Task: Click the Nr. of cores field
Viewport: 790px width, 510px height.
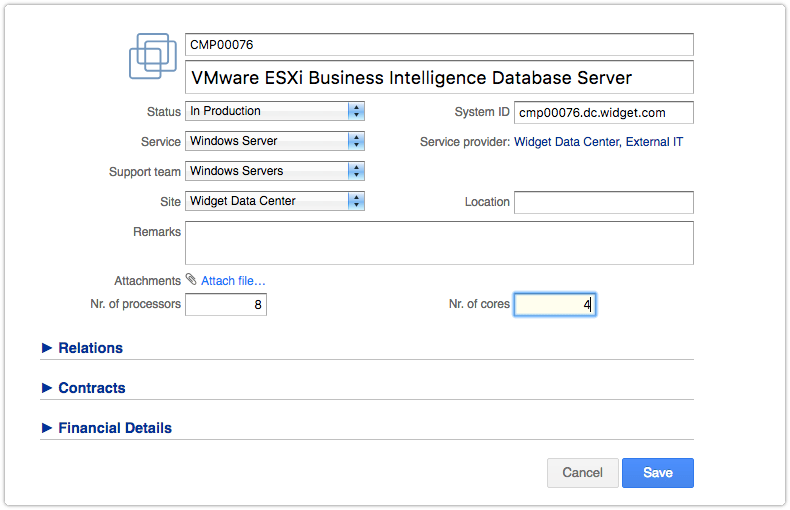Action: click(x=555, y=305)
